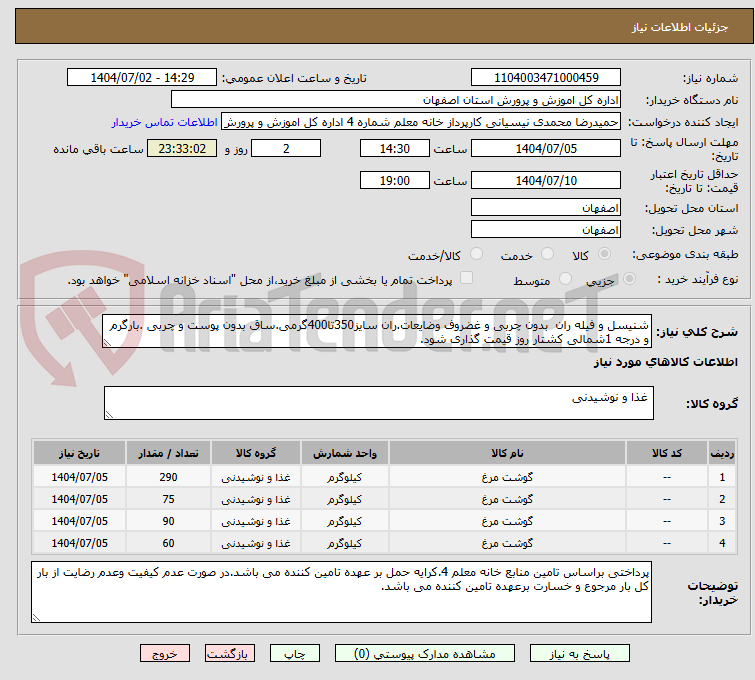Toggle the اسناد خزانه اسلامی payment checkbox

(x=466, y=280)
